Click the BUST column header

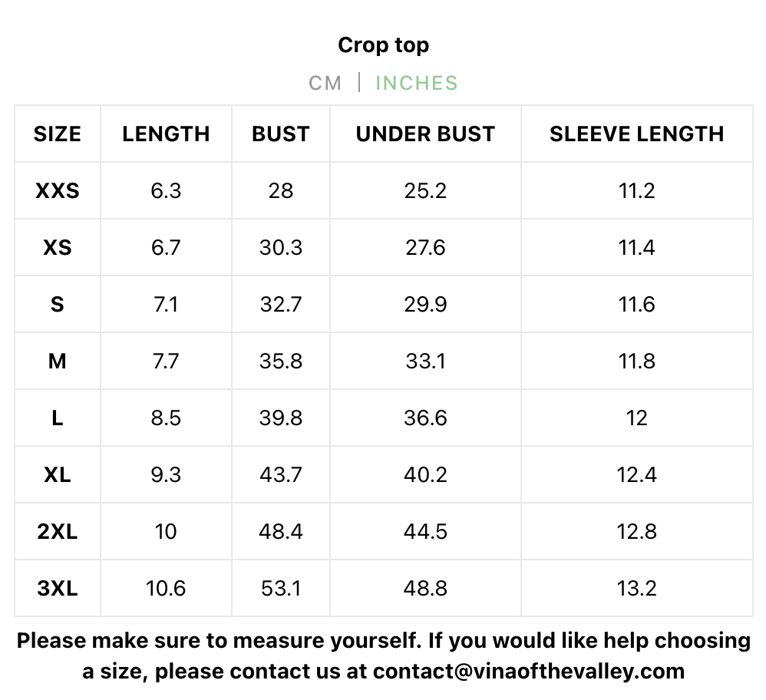[x=281, y=134]
